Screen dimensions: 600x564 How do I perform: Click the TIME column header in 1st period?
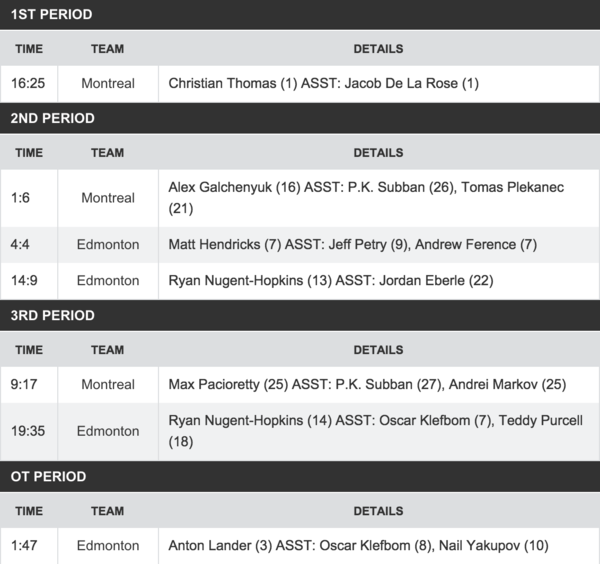coord(29,49)
